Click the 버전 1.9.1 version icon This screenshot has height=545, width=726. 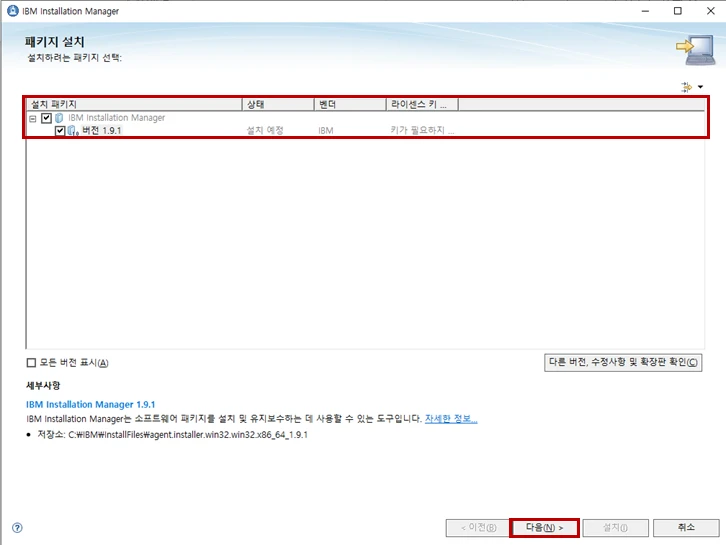(x=73, y=131)
